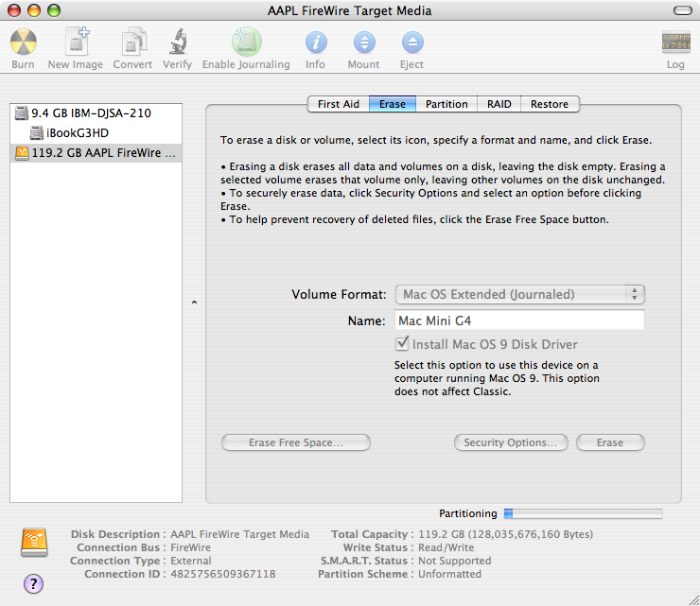Open the Volume Format dropdown
Image resolution: width=700 pixels, height=606 pixels.
(x=520, y=295)
